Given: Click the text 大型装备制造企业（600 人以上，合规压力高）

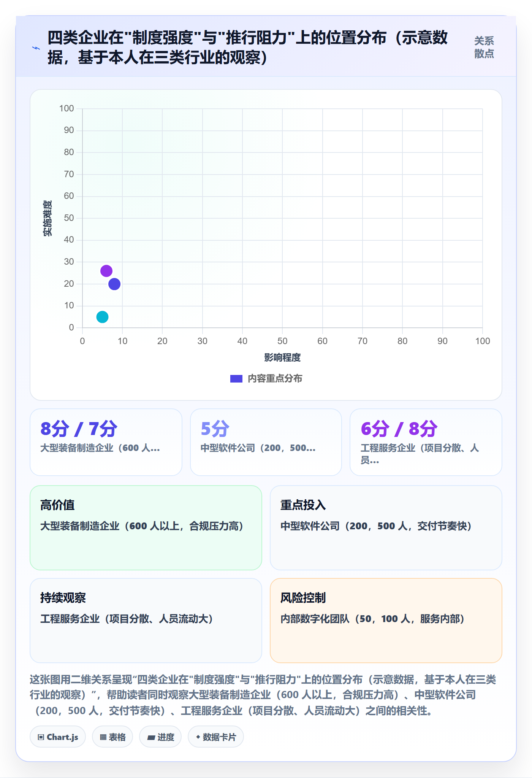Looking at the screenshot, I should (x=142, y=526).
